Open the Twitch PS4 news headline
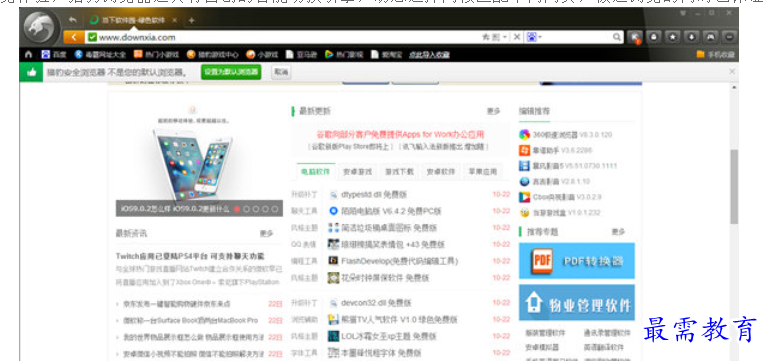This screenshot has width=765, height=361. pyautogui.click(x=190, y=256)
